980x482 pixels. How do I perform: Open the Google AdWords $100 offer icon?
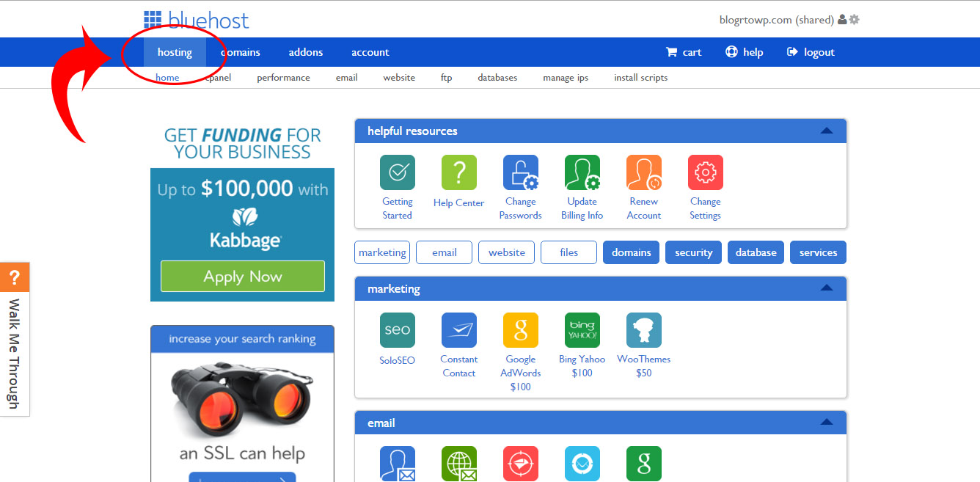tap(520, 330)
